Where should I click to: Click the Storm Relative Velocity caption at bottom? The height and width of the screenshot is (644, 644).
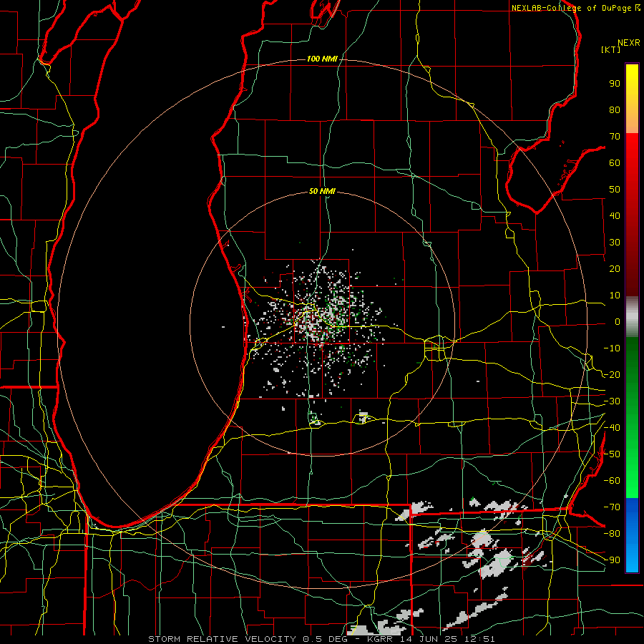click(321, 639)
